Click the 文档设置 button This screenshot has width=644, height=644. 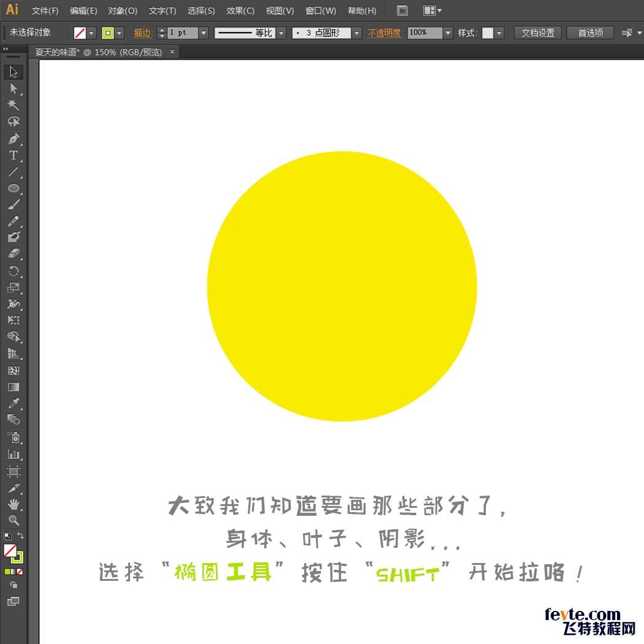538,33
